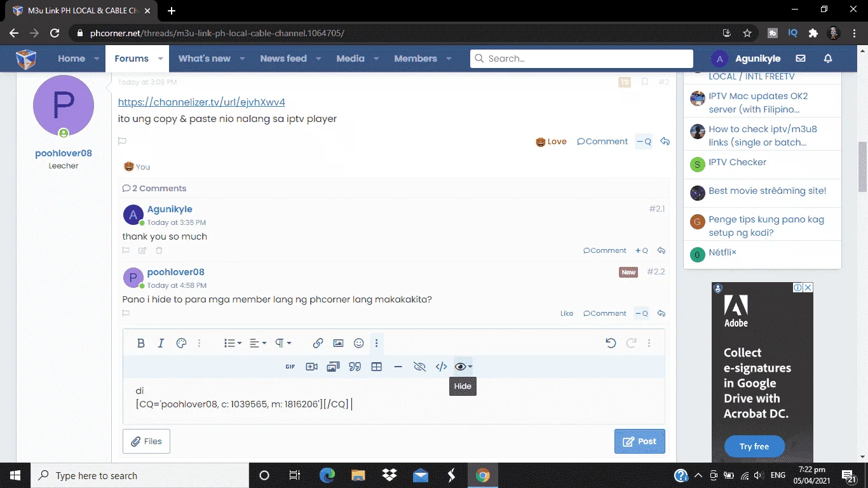Open the smilies picker
This screenshot has width=868, height=488.
point(358,343)
